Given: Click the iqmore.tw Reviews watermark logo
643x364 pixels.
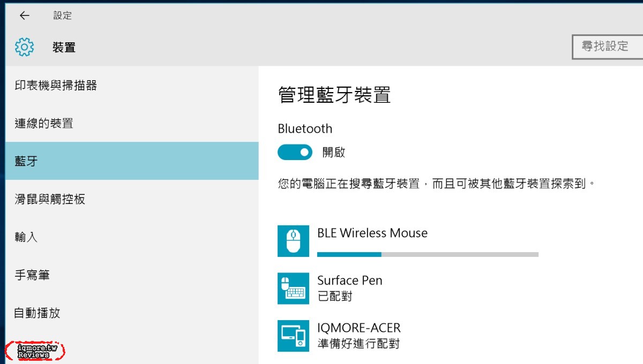Looking at the screenshot, I should [x=35, y=351].
